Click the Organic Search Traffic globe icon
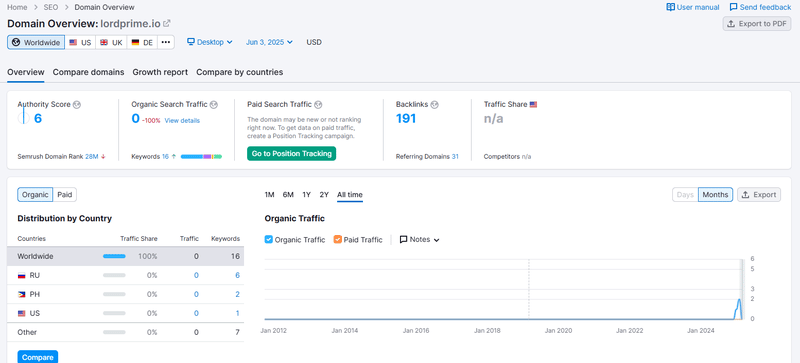This screenshot has height=363, width=800. [214, 105]
